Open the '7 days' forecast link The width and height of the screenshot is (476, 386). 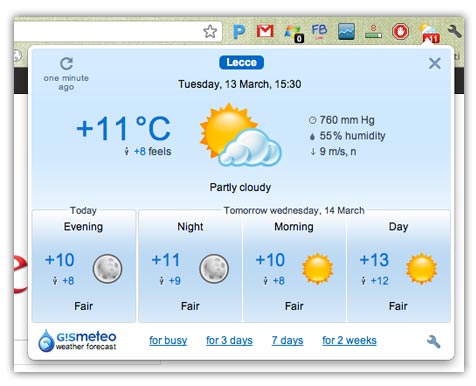pyautogui.click(x=287, y=340)
